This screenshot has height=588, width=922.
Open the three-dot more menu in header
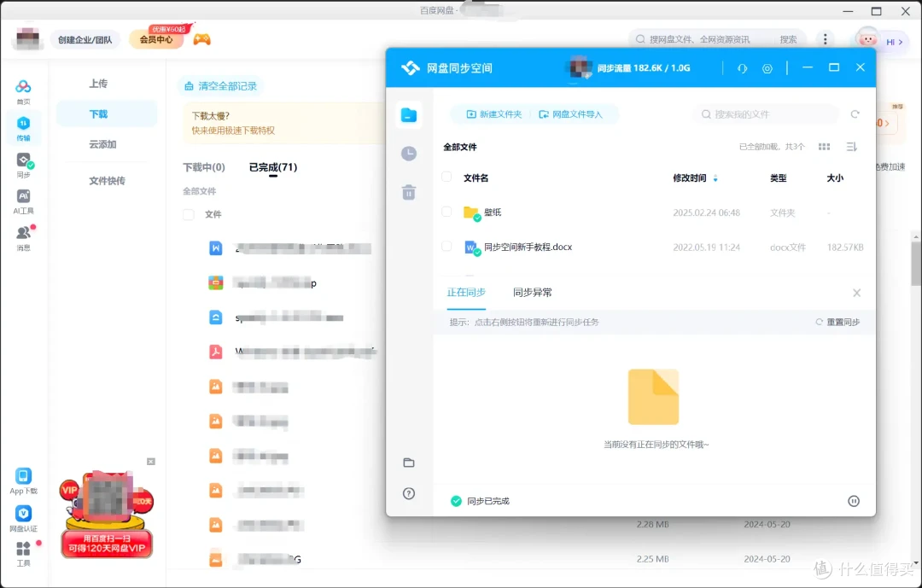[825, 39]
